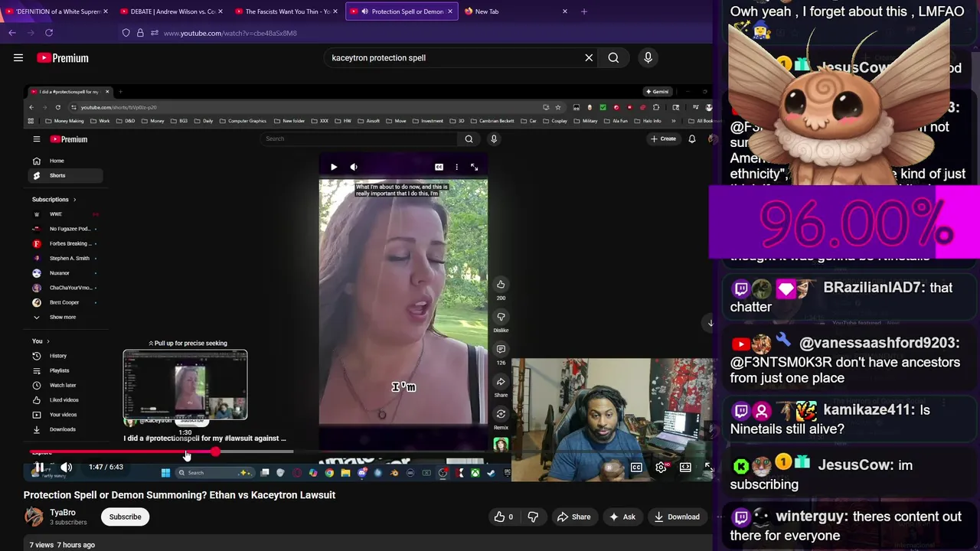The height and width of the screenshot is (551, 980).
Task: Mute the recorded Short using its volume icon
Action: pyautogui.click(x=354, y=167)
